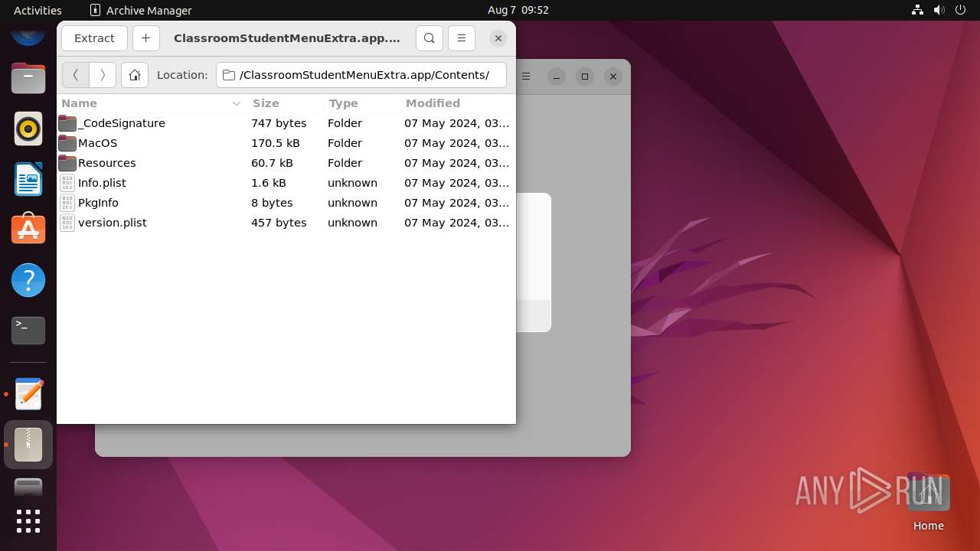Open Text Editor from the dock
Viewport: 980px width, 551px height.
28,394
